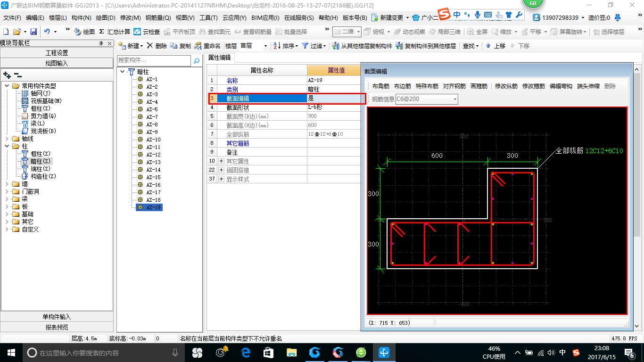This screenshot has height=362, width=644.
Task: Launch 云检查 cloud check
Action: pyautogui.click(x=147, y=32)
